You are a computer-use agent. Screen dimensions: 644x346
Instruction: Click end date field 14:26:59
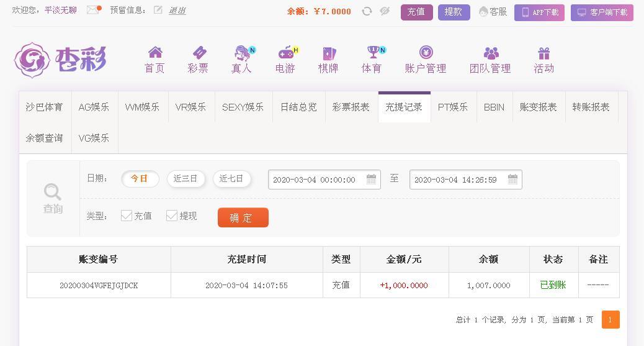point(465,180)
